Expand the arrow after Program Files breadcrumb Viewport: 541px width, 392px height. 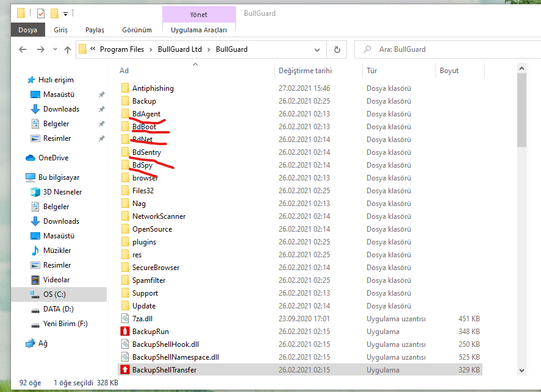coord(151,49)
